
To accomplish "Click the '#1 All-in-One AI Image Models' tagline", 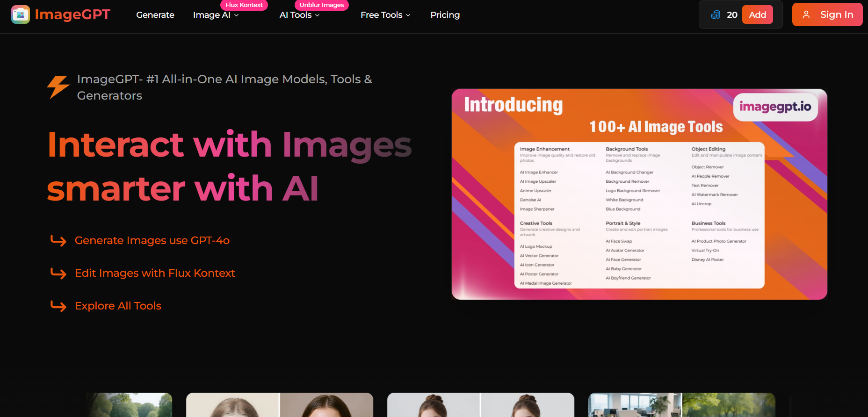I will point(224,87).
